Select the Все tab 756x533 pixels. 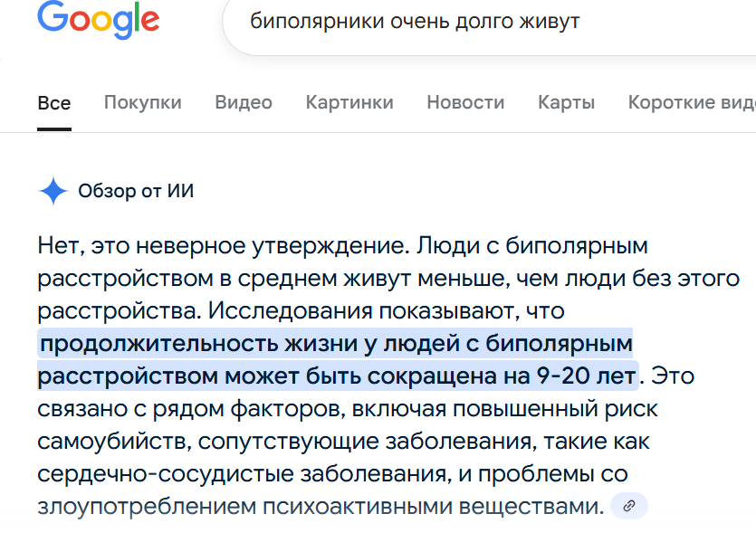54,103
